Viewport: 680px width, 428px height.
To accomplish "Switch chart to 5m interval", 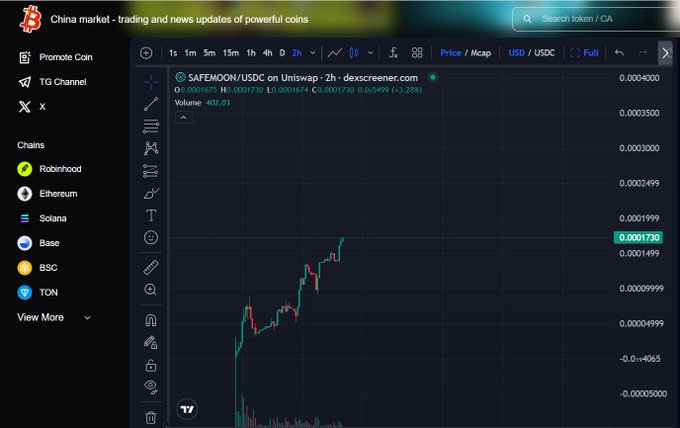I will 209,53.
